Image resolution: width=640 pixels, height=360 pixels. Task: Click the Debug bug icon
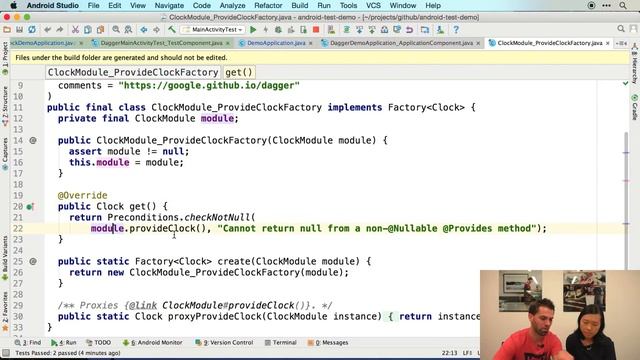coord(278,29)
